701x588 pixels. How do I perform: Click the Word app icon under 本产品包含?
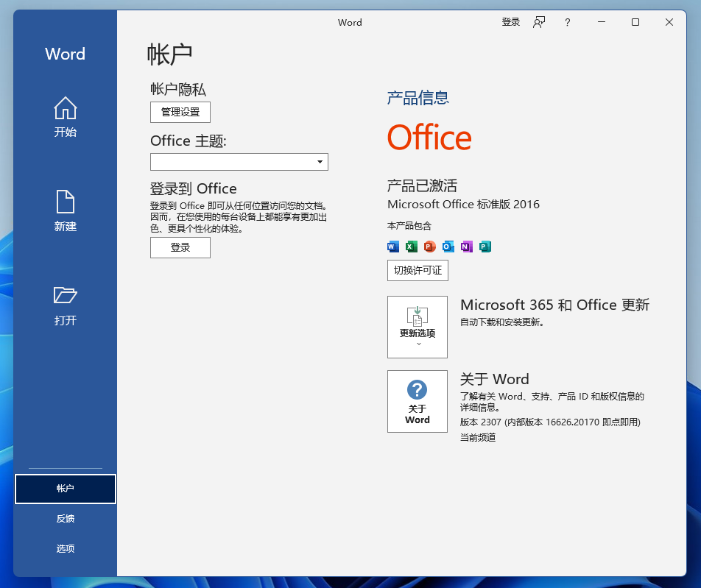(393, 247)
